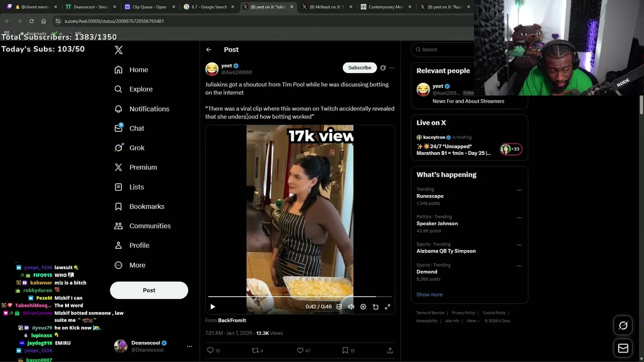Open the floating Grok button
This screenshot has width=644, height=362.
pyautogui.click(x=623, y=326)
